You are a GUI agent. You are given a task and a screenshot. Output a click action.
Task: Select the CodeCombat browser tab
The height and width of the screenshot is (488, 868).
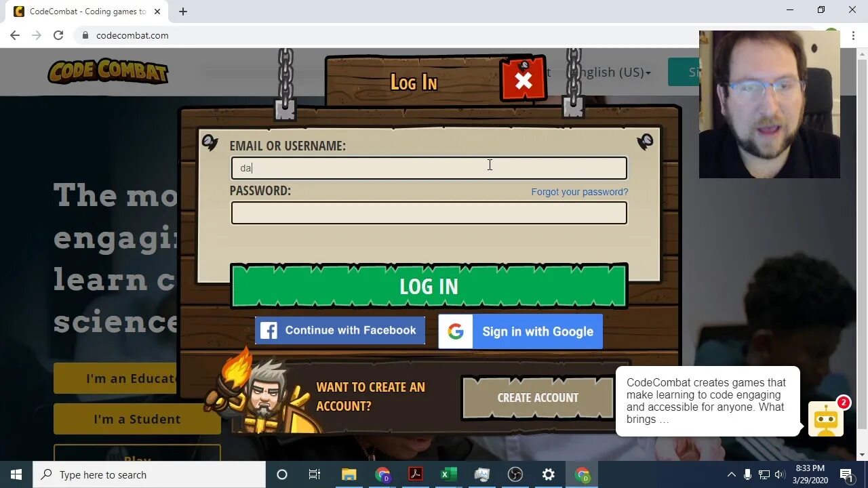click(87, 12)
